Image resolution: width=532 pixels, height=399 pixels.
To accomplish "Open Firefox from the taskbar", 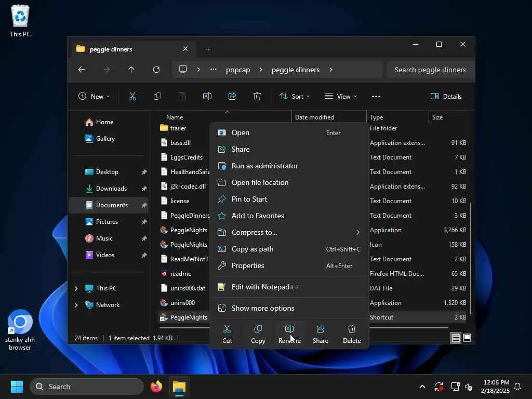I will click(x=156, y=387).
